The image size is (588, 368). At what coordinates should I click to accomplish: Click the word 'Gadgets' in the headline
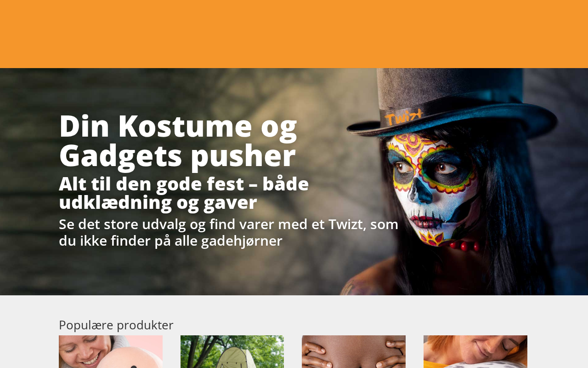coord(121,156)
